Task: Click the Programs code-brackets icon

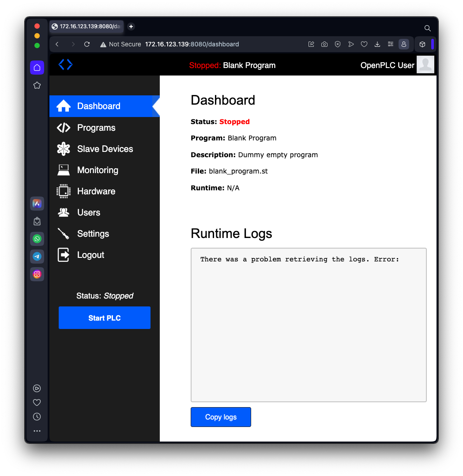Action: coord(64,128)
